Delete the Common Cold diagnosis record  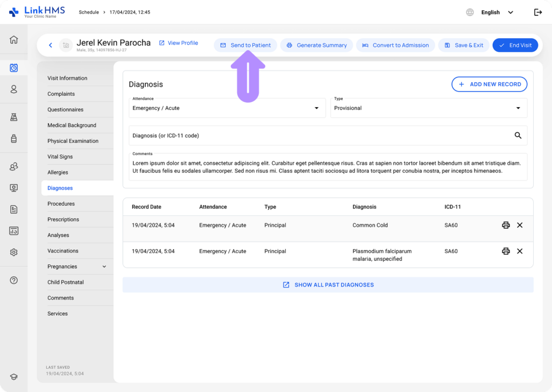click(x=520, y=226)
